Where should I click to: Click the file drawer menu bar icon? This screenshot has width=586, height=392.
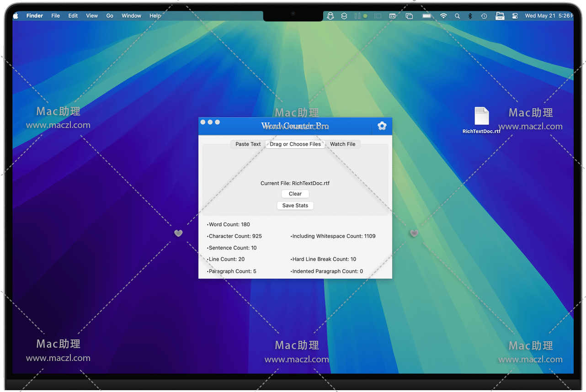click(500, 16)
